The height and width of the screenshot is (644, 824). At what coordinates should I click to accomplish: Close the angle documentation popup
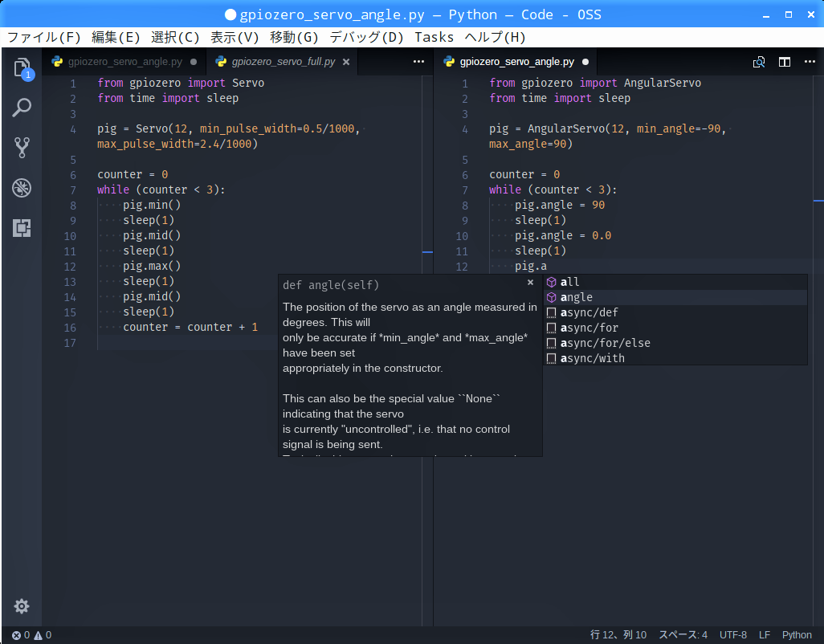(x=530, y=283)
